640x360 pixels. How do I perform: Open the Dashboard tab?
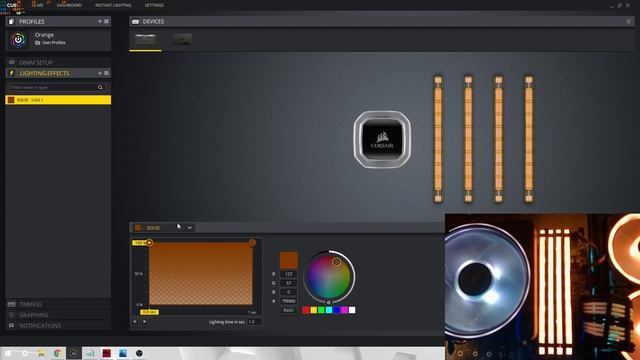pyautogui.click(x=69, y=5)
